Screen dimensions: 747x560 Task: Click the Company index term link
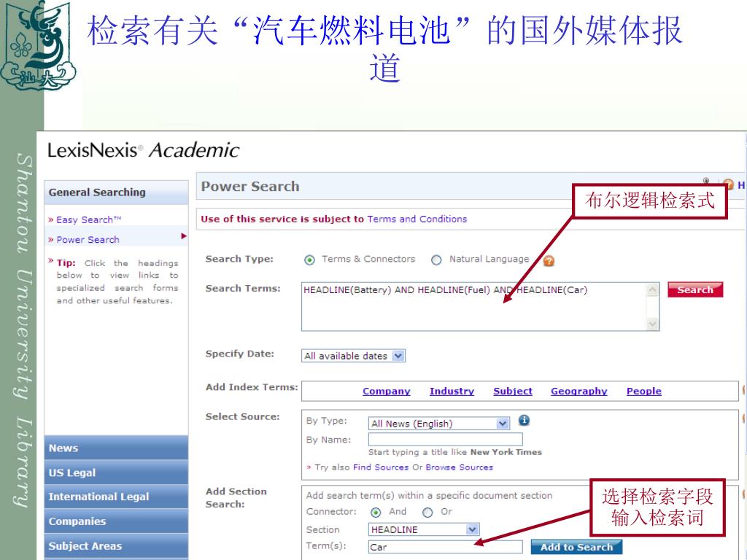387,391
